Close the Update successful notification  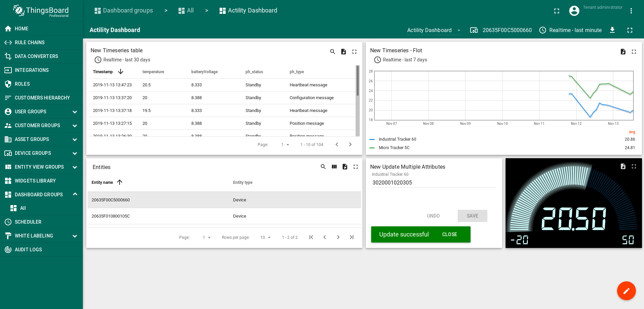[449, 234]
